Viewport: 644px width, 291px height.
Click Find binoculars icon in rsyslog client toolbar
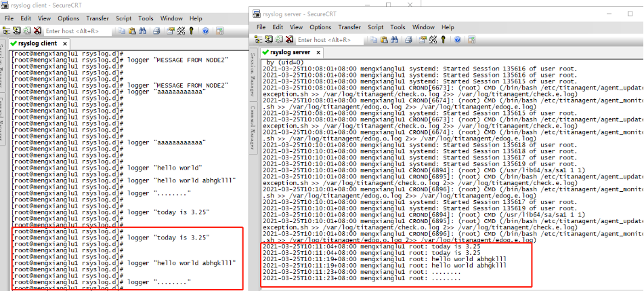[142, 31]
